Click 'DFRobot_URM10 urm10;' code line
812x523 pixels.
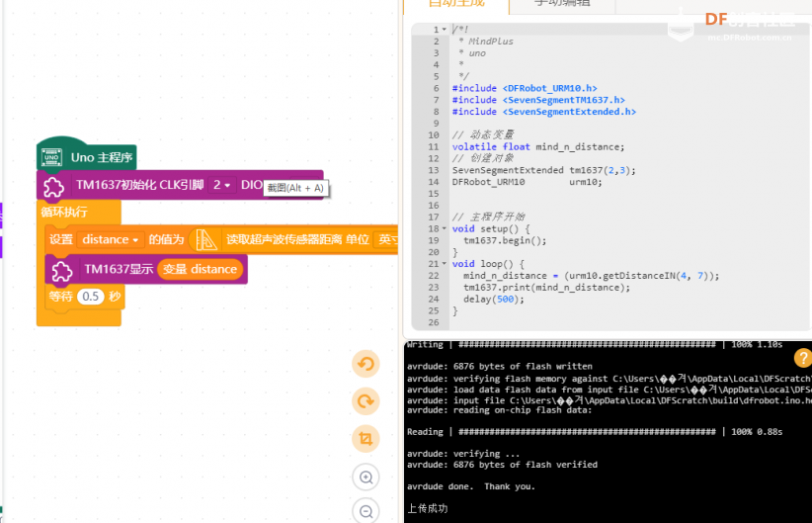[x=527, y=182]
